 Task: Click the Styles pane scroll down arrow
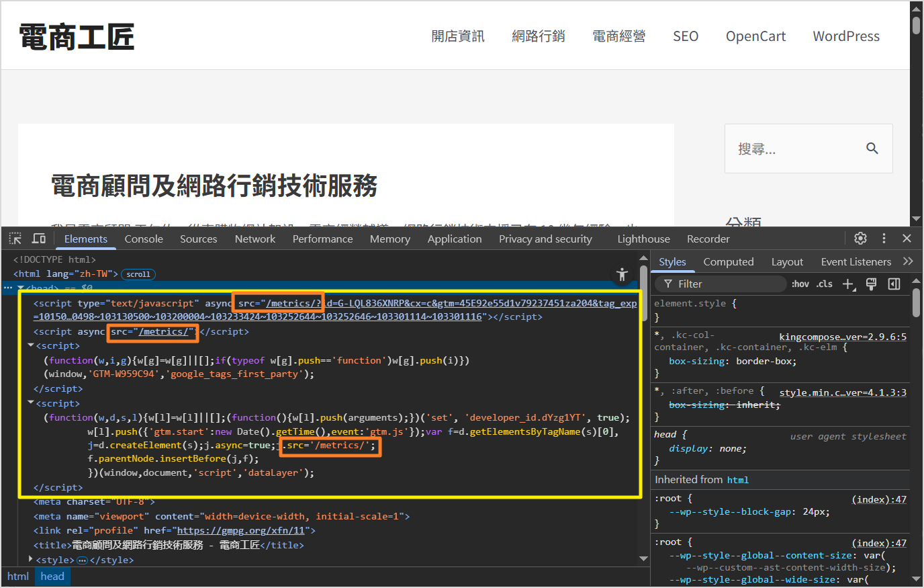pos(917,579)
